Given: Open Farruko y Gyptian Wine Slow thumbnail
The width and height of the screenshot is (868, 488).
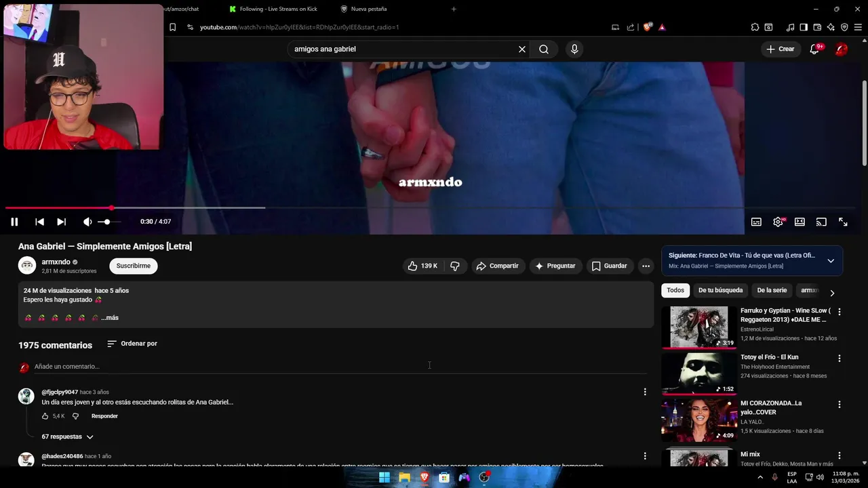Looking at the screenshot, I should (699, 327).
